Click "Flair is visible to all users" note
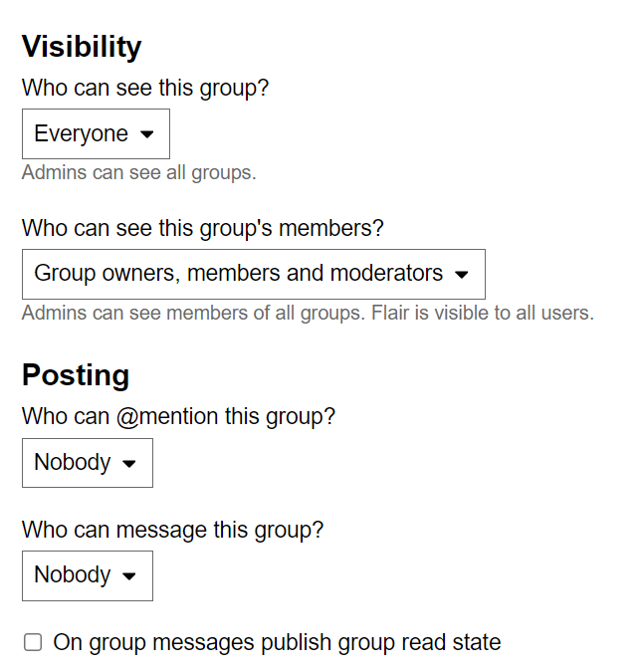642x672 pixels. (x=483, y=314)
